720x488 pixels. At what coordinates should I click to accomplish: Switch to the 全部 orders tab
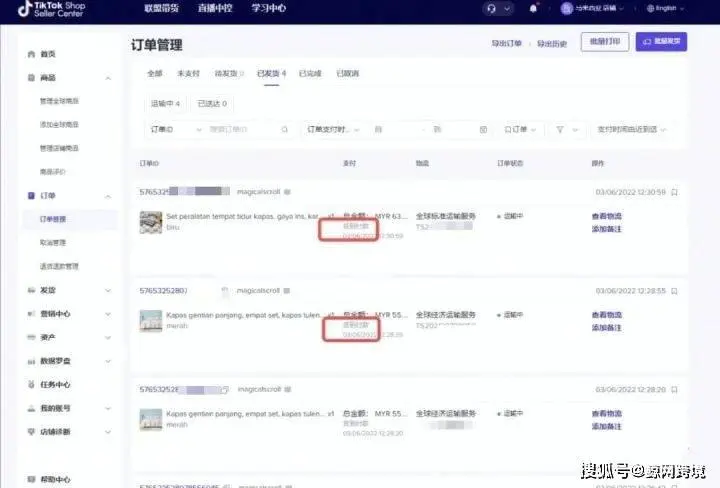(155, 73)
